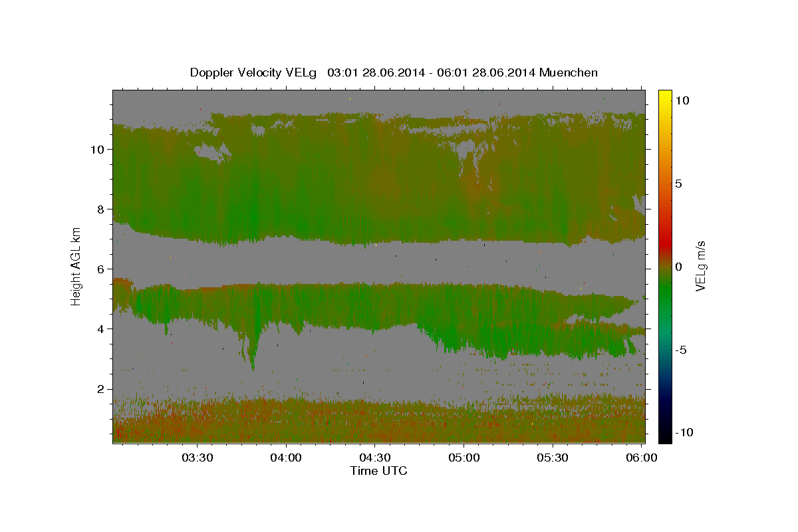
Task: Pick the yellow top of the colorbar
Action: (x=665, y=94)
